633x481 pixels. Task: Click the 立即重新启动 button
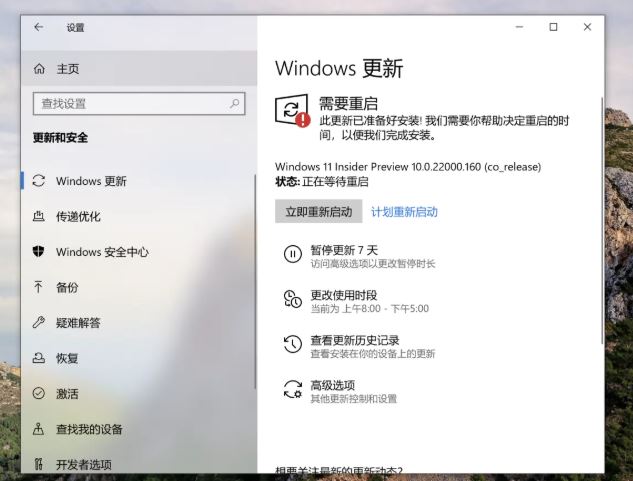click(x=319, y=211)
